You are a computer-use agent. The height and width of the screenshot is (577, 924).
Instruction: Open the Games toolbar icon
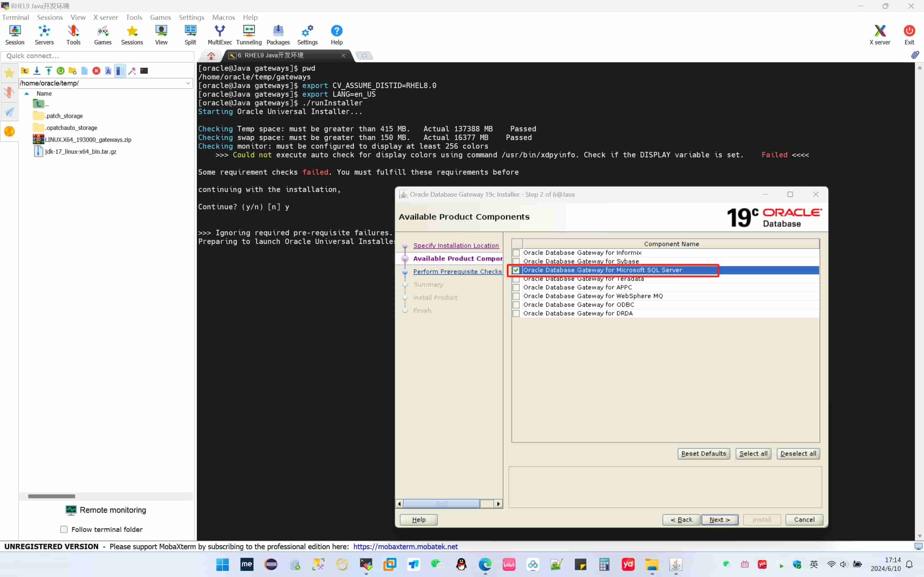pos(103,35)
